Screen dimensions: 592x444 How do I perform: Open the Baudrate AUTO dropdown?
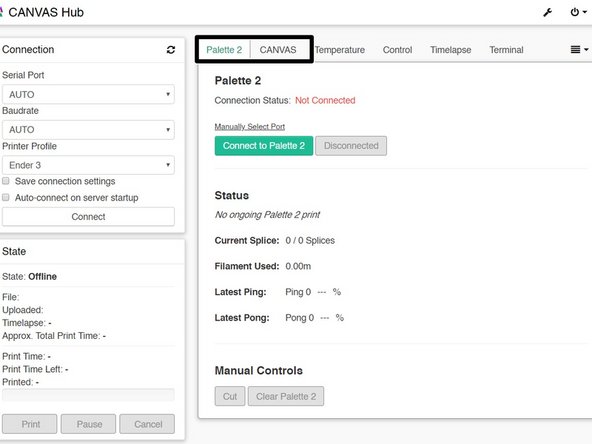(88, 130)
